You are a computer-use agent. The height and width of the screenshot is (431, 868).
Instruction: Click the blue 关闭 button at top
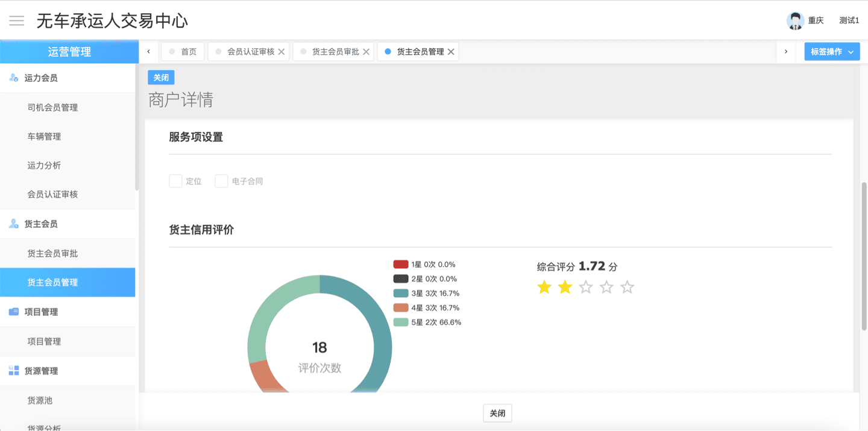(161, 77)
